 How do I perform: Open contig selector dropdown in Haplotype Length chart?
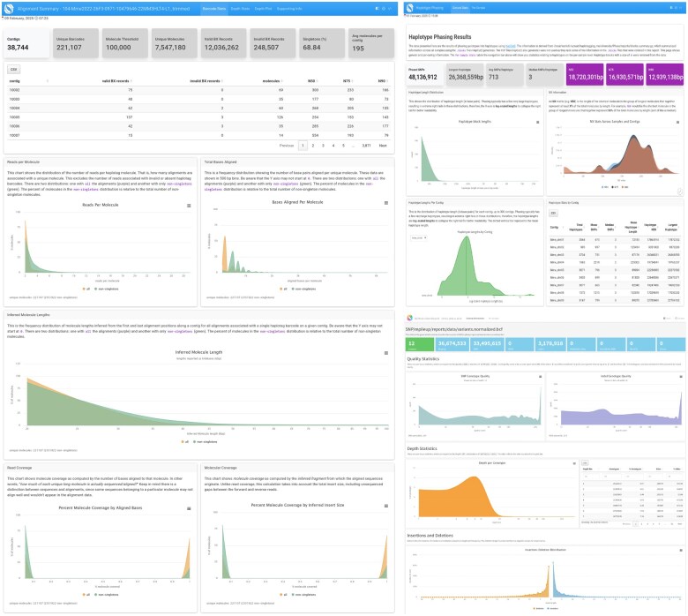(420, 237)
